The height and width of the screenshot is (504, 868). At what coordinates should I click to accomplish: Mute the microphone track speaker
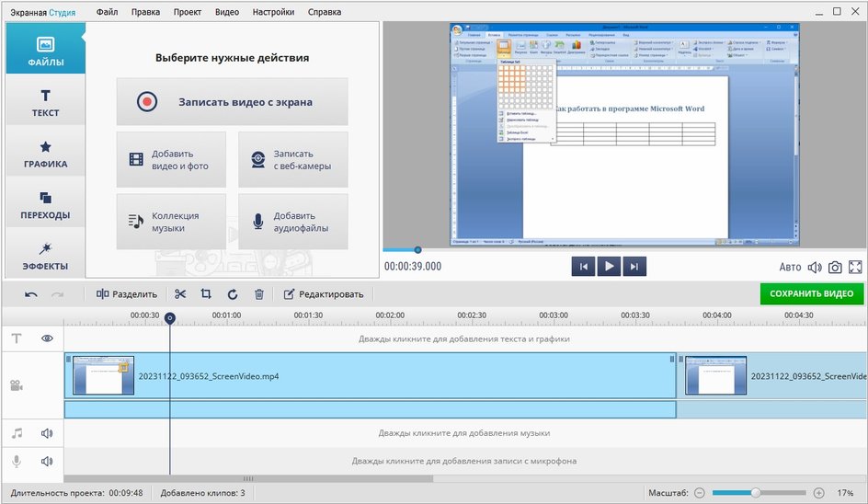click(47, 461)
